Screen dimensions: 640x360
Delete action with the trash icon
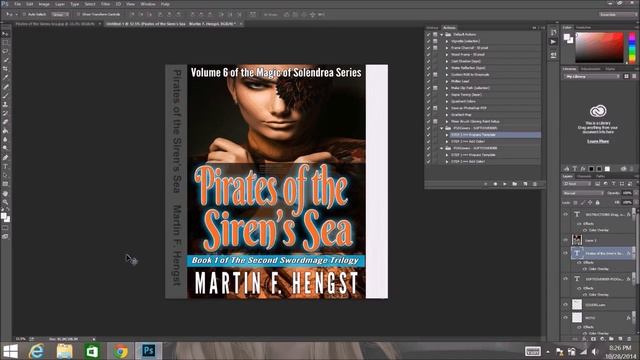point(535,184)
